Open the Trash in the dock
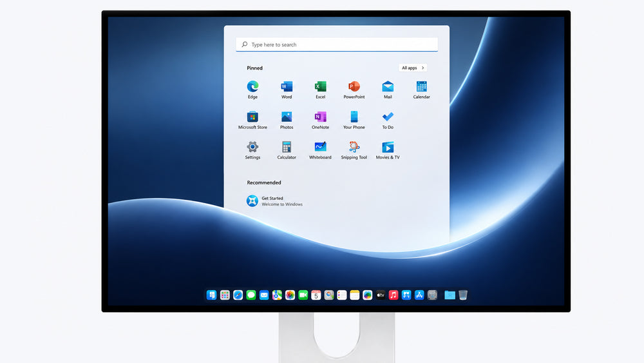 (463, 295)
